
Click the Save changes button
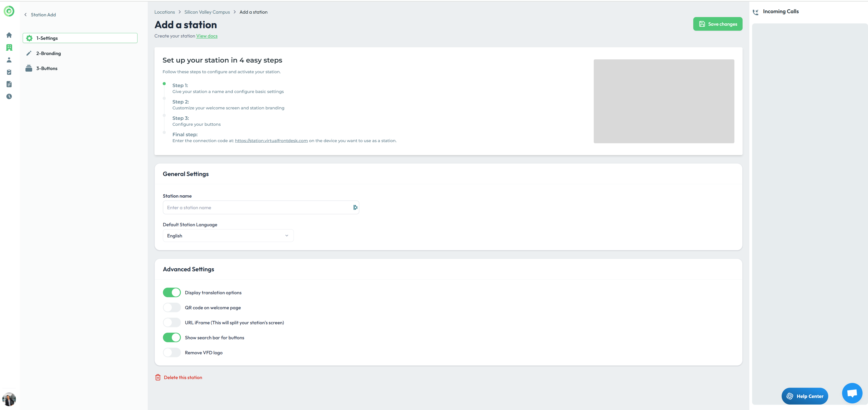tap(717, 24)
